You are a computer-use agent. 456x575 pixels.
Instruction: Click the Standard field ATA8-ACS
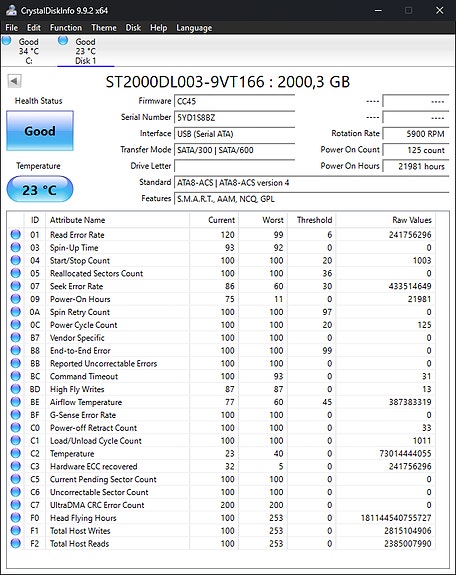[x=311, y=182]
